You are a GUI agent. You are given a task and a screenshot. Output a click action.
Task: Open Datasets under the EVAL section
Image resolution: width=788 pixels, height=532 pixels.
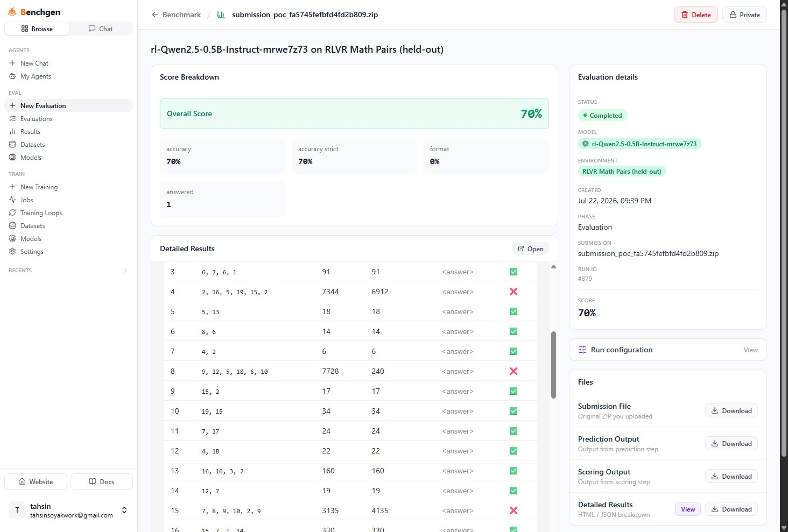click(x=68, y=145)
